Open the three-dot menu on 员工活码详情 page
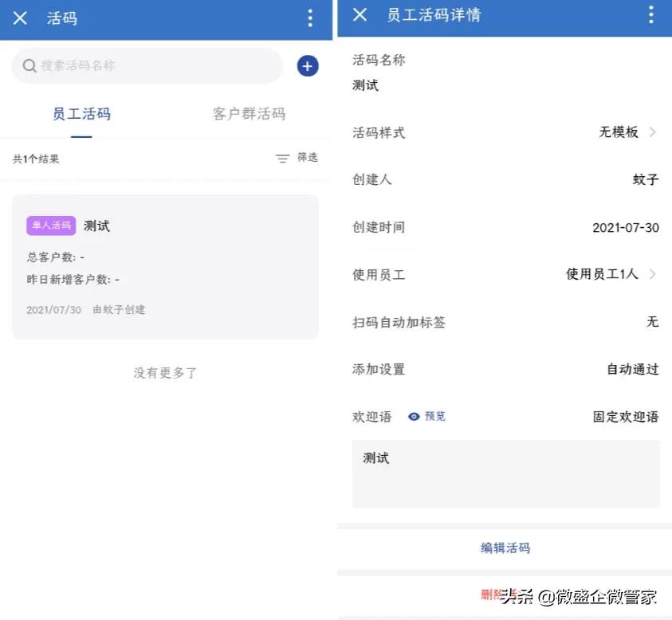Viewport: 672px width, 620px height. pyautogui.click(x=653, y=14)
